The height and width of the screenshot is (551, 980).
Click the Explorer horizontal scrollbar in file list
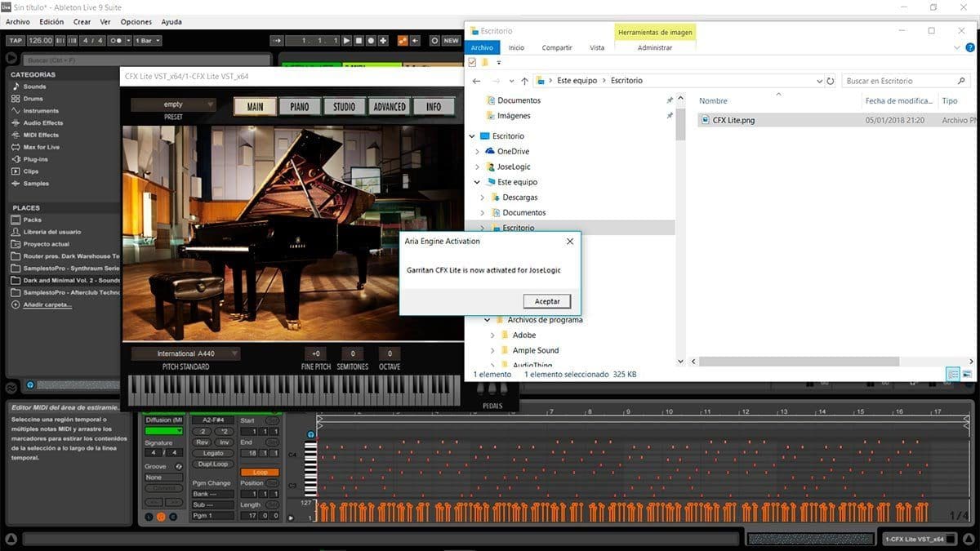[x=798, y=361]
